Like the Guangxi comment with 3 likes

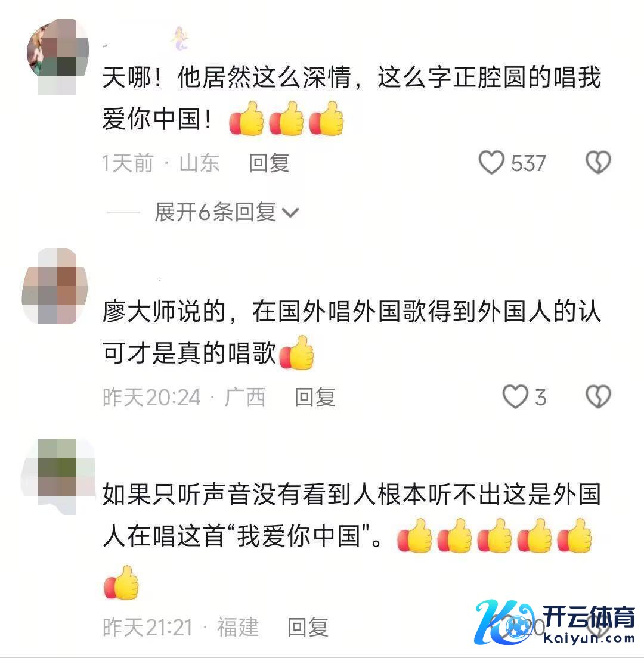(x=515, y=396)
